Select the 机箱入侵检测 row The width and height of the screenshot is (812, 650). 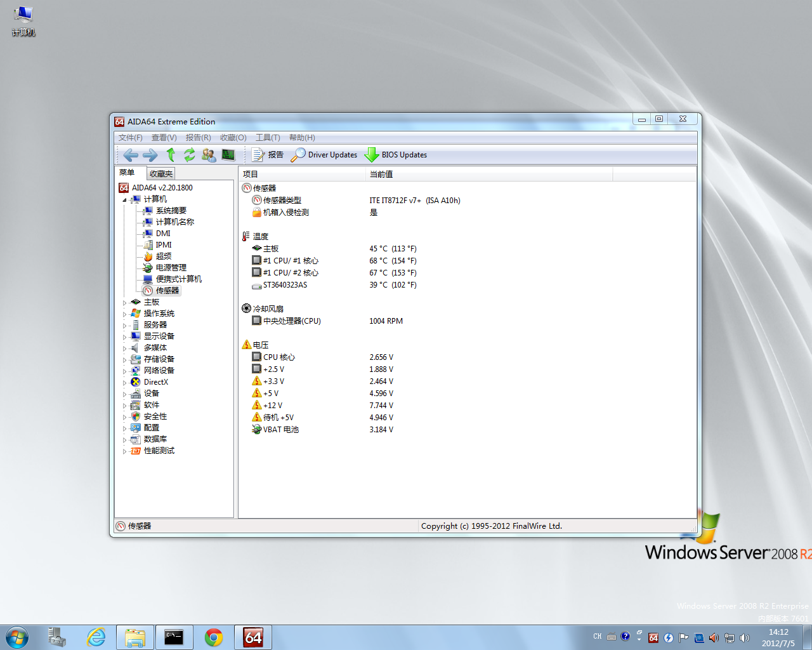point(468,213)
